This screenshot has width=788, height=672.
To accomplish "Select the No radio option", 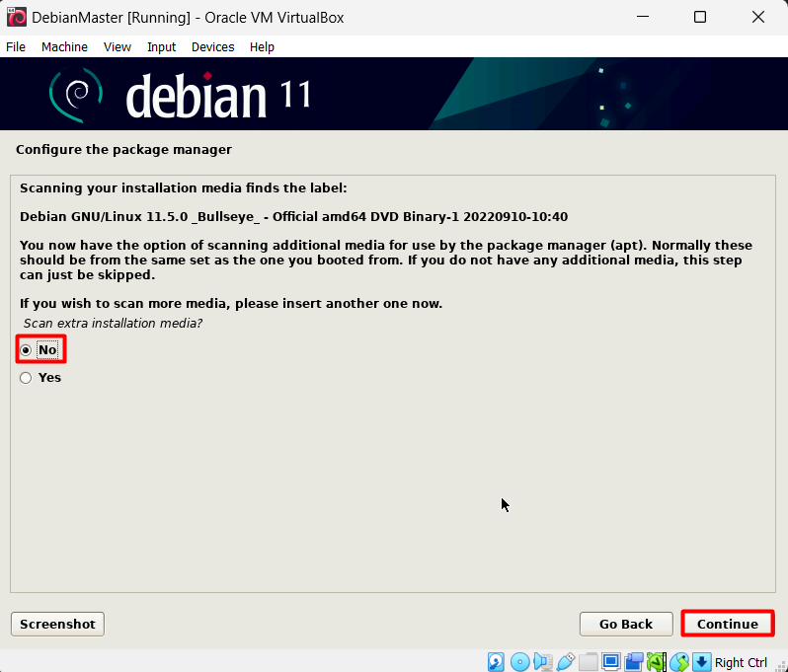I will 40,350.
